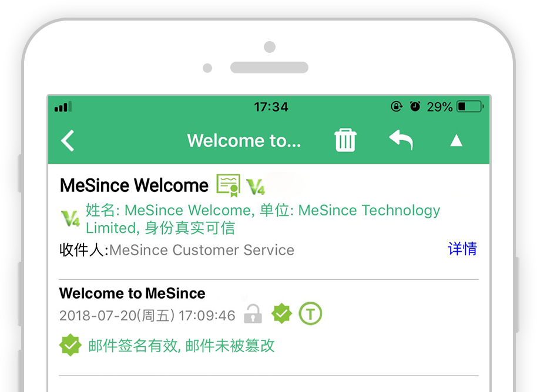Image resolution: width=537 pixels, height=392 pixels.
Task: Tap checkmark badge beside 邮件签名有效 text
Action: [x=70, y=345]
